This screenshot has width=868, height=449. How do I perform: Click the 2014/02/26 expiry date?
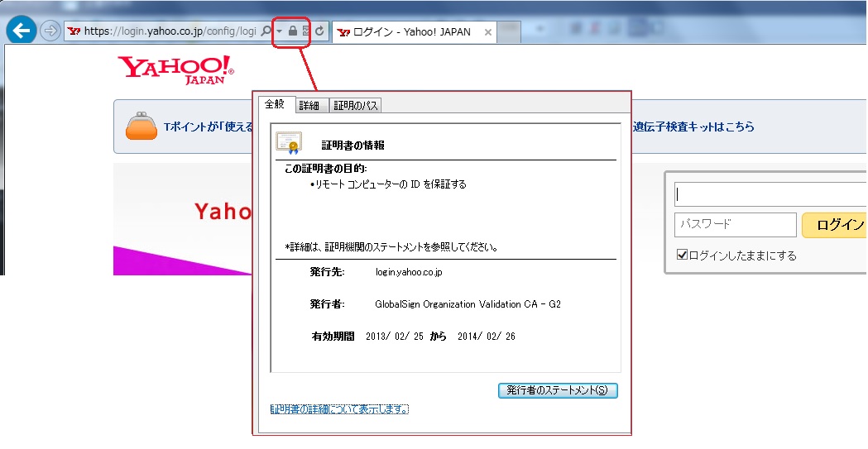point(486,337)
